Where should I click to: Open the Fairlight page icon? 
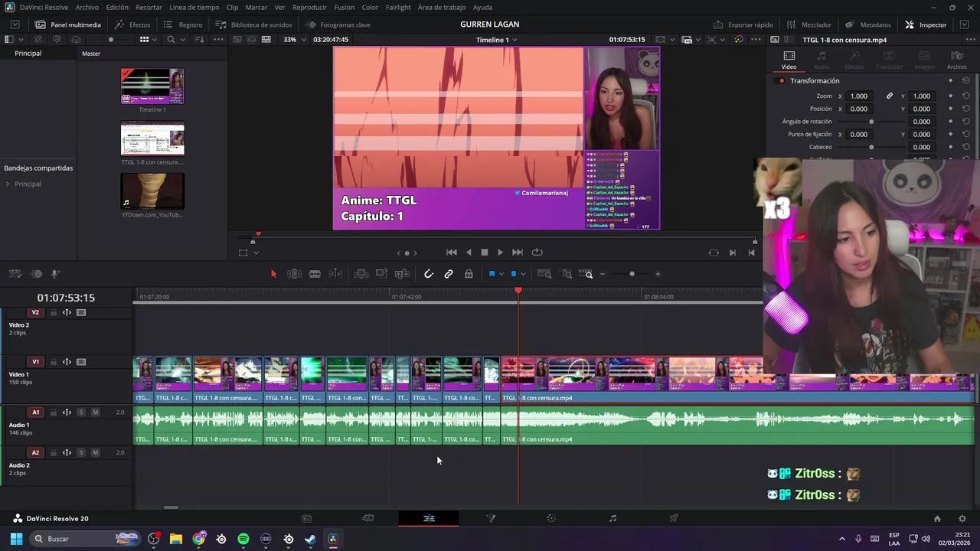click(x=612, y=518)
